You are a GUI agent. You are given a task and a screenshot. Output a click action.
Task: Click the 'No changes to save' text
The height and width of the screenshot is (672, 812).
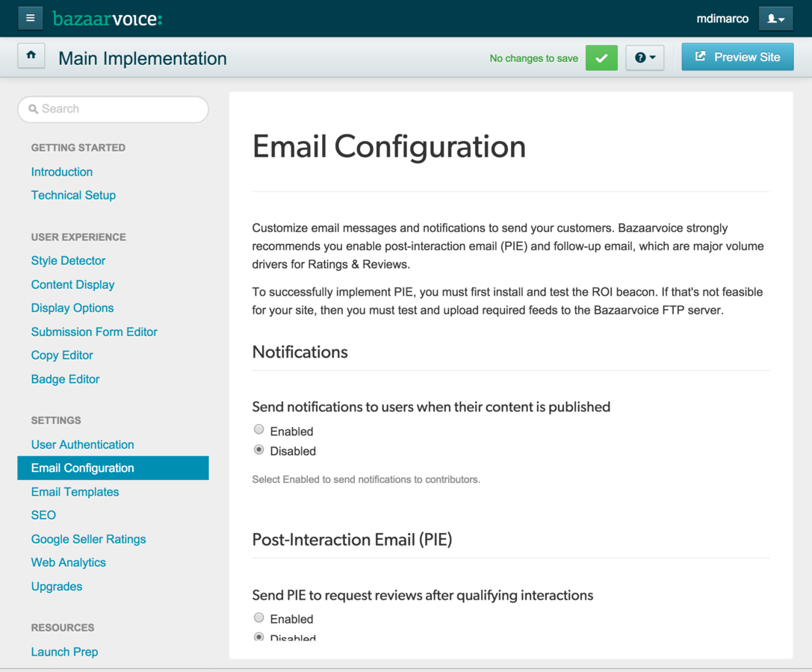coord(534,58)
